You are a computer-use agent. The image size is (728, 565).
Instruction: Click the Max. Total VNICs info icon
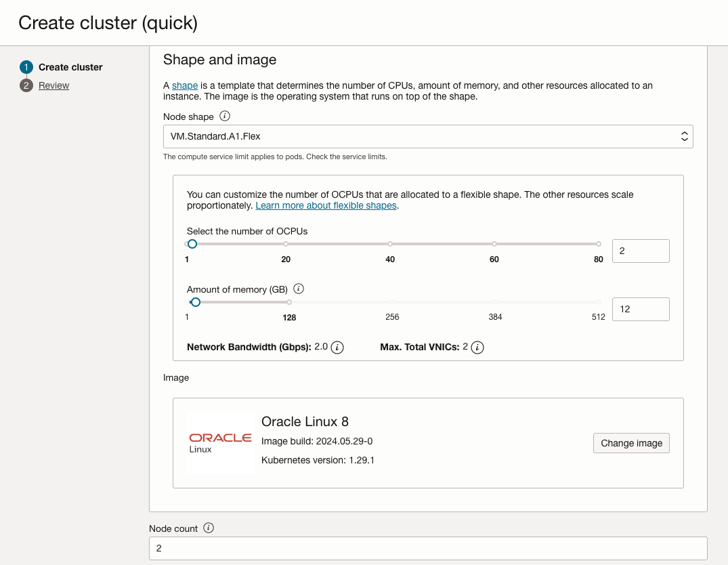pos(477,348)
